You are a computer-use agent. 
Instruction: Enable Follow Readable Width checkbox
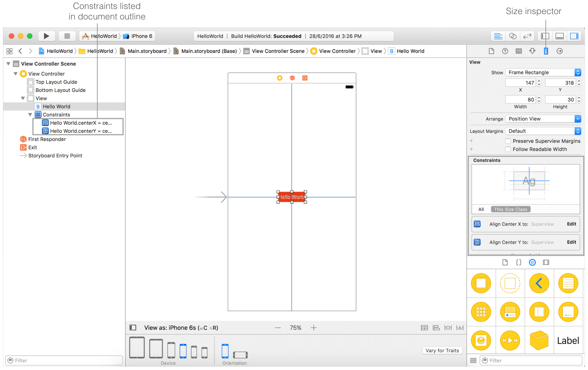[508, 149]
